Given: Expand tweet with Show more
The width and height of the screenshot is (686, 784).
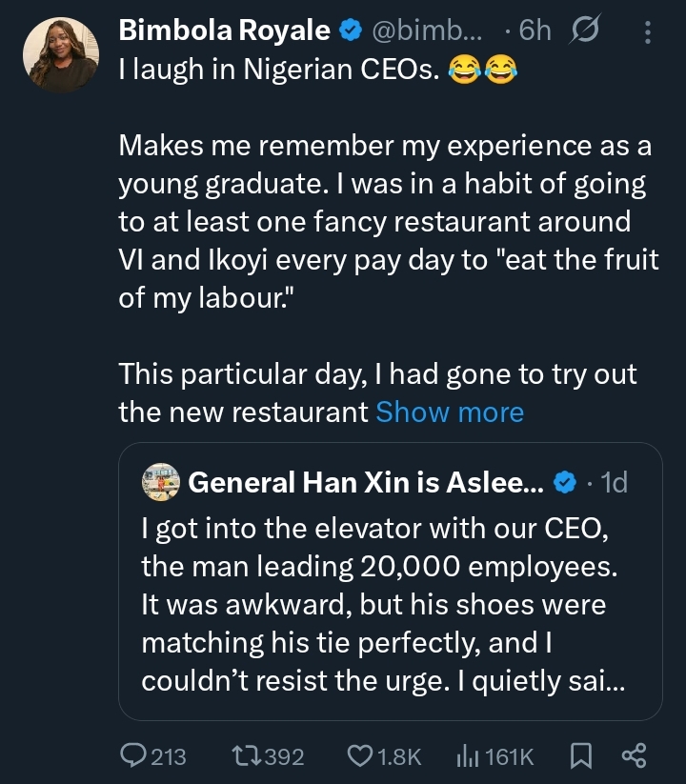Looking at the screenshot, I should (450, 412).
